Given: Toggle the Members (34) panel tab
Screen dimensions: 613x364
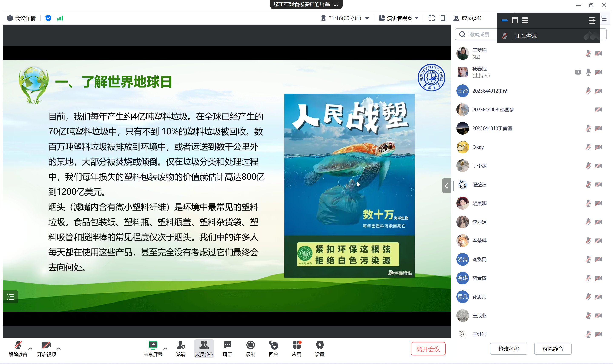Looking at the screenshot, I should tap(204, 348).
